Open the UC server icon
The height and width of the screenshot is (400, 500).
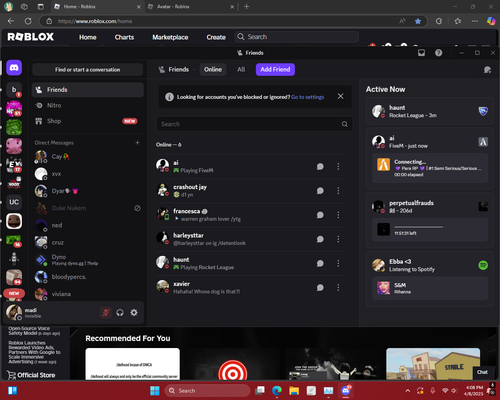[x=14, y=202]
